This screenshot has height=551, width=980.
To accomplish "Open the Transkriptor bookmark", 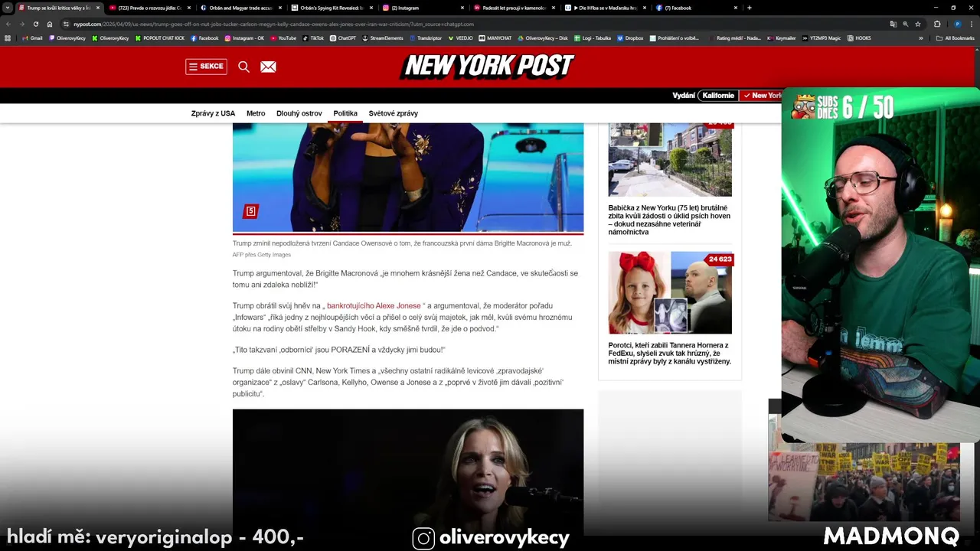I will click(x=426, y=37).
